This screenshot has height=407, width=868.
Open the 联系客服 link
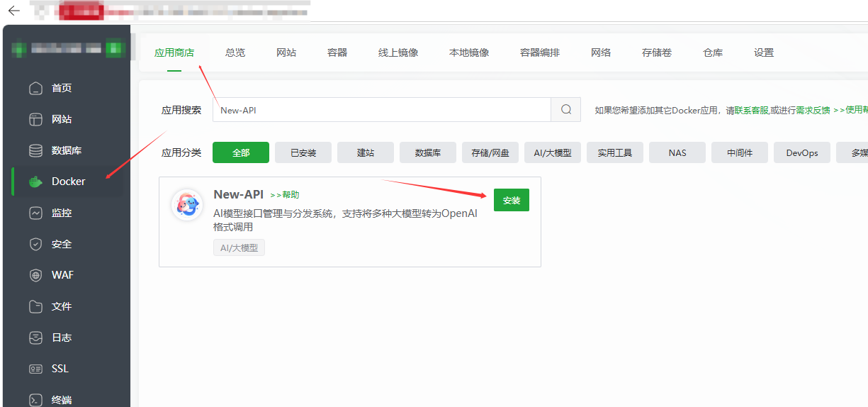point(751,110)
